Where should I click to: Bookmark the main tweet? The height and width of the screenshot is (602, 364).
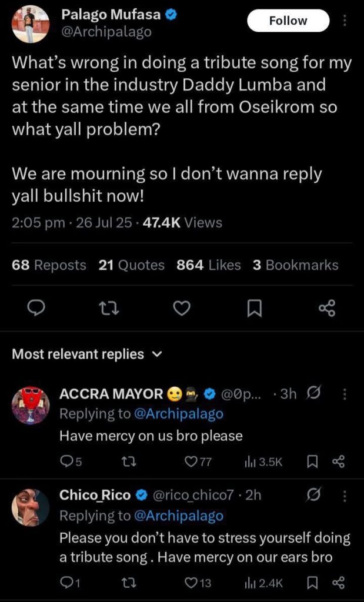[254, 307]
